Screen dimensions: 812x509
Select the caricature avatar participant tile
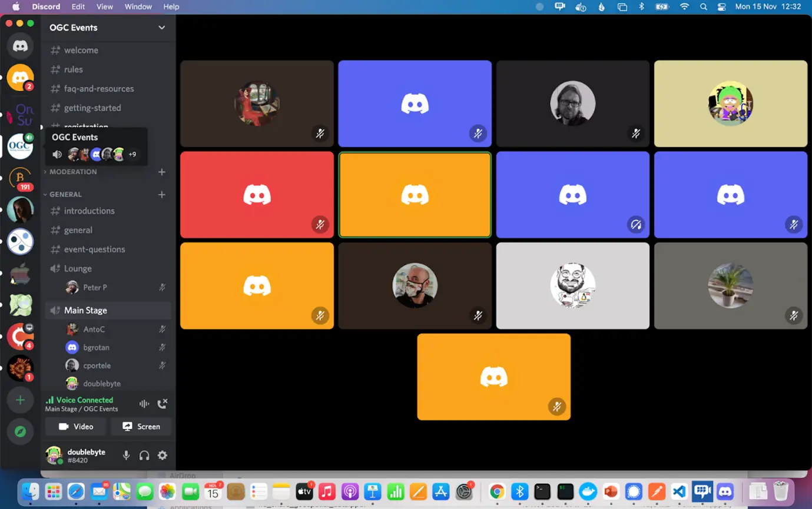click(573, 286)
